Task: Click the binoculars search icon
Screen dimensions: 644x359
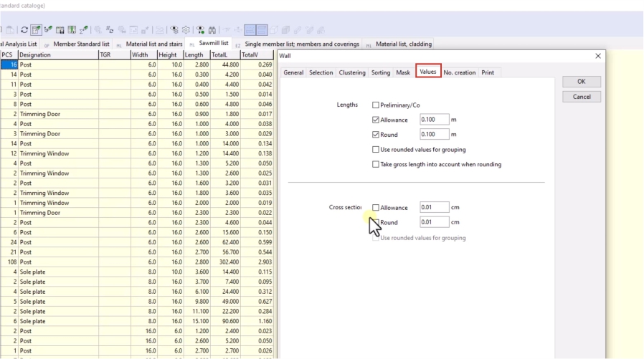Action: pos(212,30)
